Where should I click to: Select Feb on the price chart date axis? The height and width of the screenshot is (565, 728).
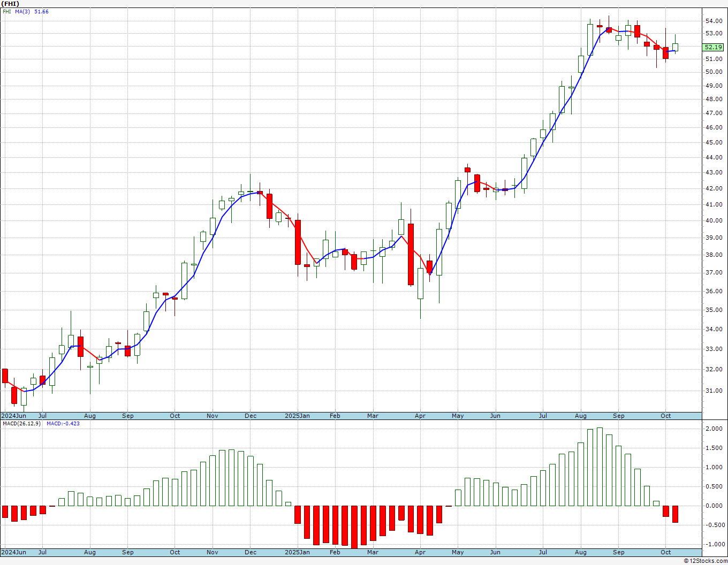pyautogui.click(x=335, y=416)
